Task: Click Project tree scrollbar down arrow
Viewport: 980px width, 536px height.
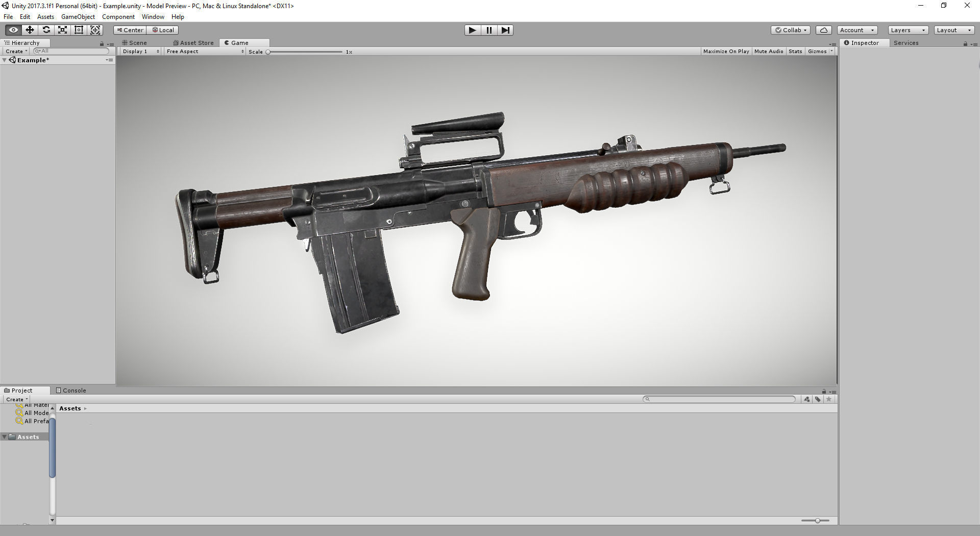Action: 52,520
